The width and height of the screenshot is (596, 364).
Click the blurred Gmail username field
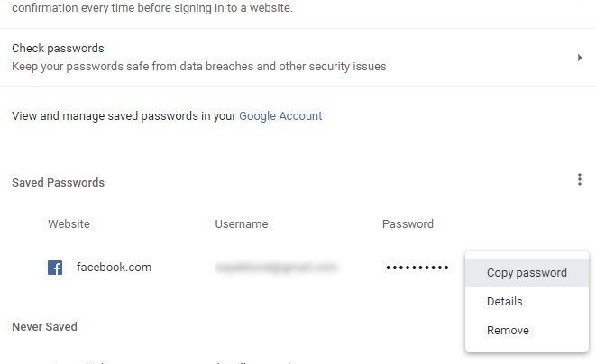click(x=275, y=268)
